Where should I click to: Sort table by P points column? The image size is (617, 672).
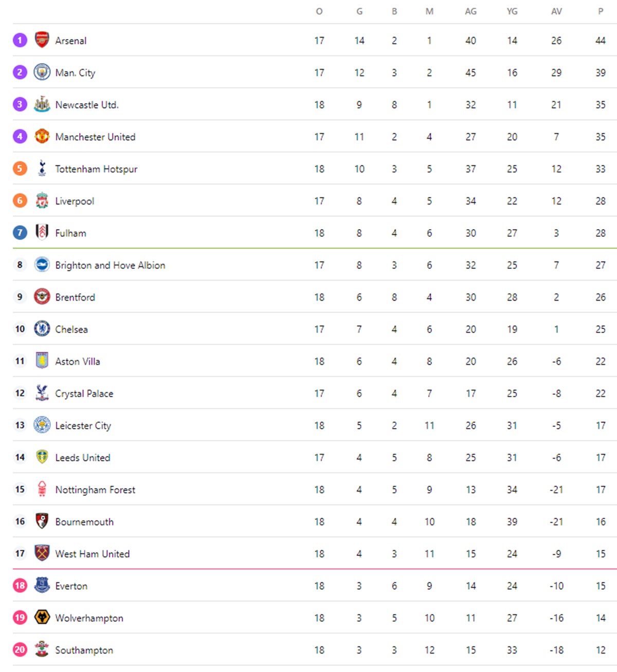[601, 11]
